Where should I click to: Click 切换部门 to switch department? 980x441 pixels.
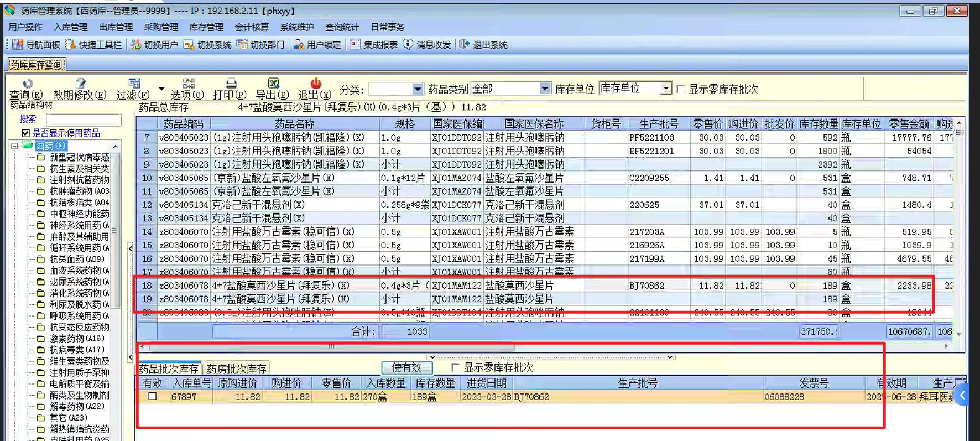click(260, 45)
